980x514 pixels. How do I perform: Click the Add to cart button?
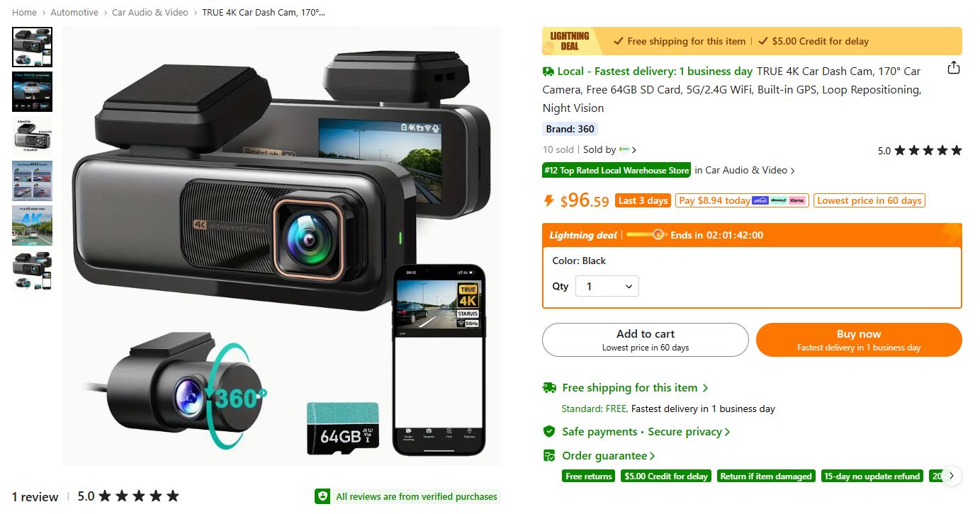[646, 340]
